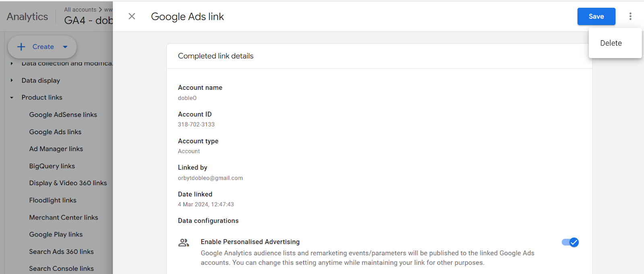Screen dimensions: 644x274
Task: Select the email orbytdobleo@gmail.com
Action: (x=211, y=178)
